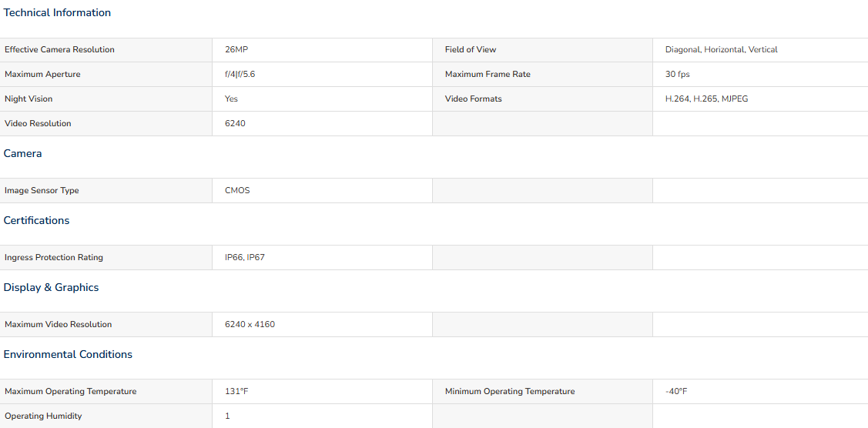Click the Technical Information heading
Viewport: 868px width, 428px height.
tap(57, 13)
